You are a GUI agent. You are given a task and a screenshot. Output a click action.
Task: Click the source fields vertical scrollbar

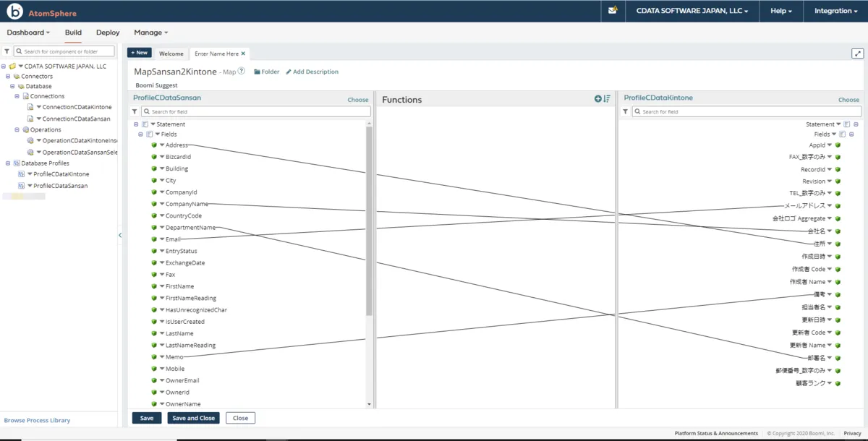click(x=369, y=217)
